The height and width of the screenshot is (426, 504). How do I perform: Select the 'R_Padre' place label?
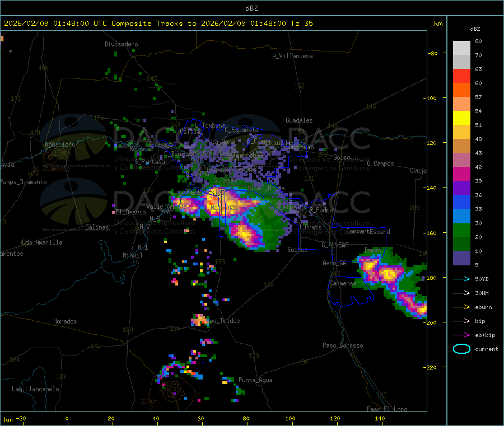pos(321,210)
